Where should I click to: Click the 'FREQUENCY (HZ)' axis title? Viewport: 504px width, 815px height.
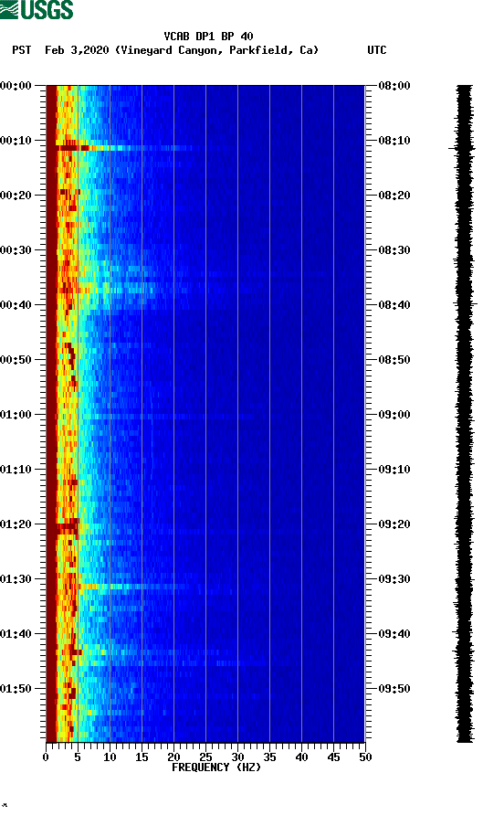pyautogui.click(x=216, y=767)
